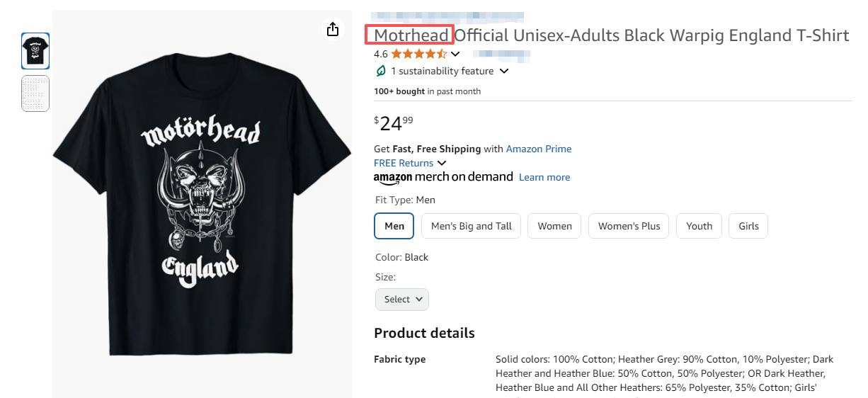Viewport: 868px width, 398px height.
Task: Select the Girls fit type
Action: click(748, 226)
